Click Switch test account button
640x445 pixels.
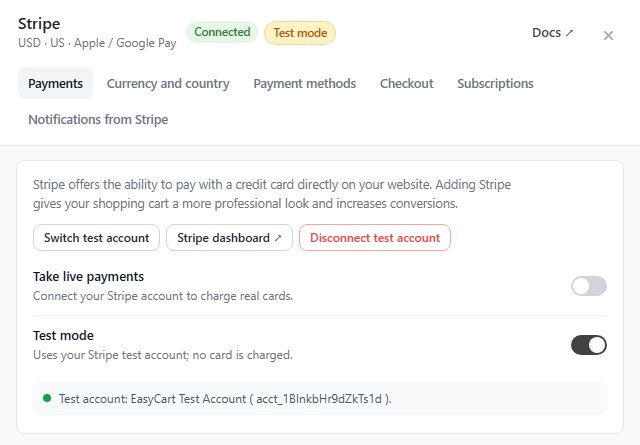click(x=96, y=238)
